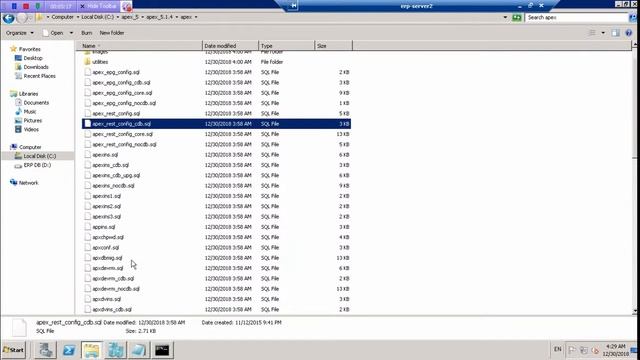Open Downloads in navigation pane
The width and height of the screenshot is (640, 360).
(36, 67)
